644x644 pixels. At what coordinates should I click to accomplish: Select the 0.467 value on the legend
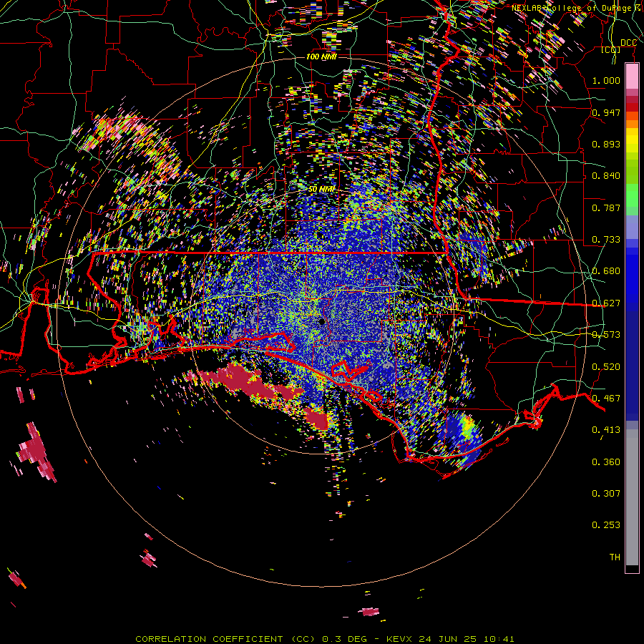(606, 399)
